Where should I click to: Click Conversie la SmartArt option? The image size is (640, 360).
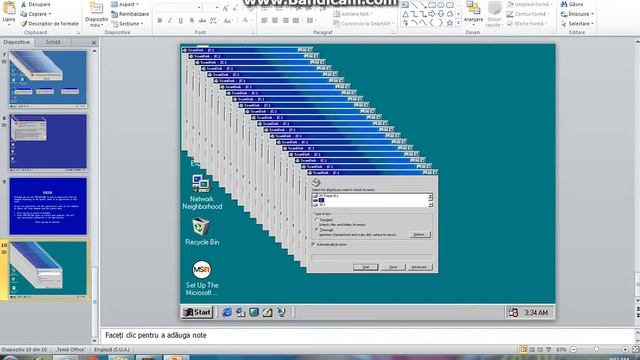click(x=362, y=24)
